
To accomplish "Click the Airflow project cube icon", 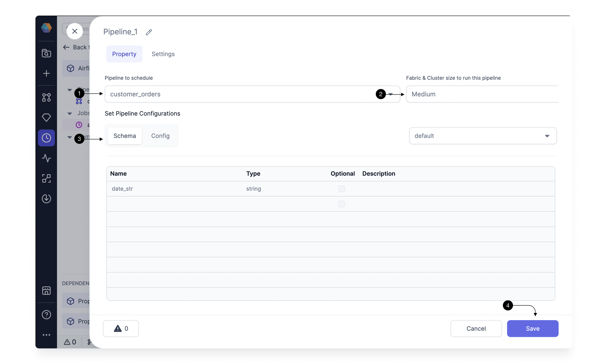I will point(71,68).
